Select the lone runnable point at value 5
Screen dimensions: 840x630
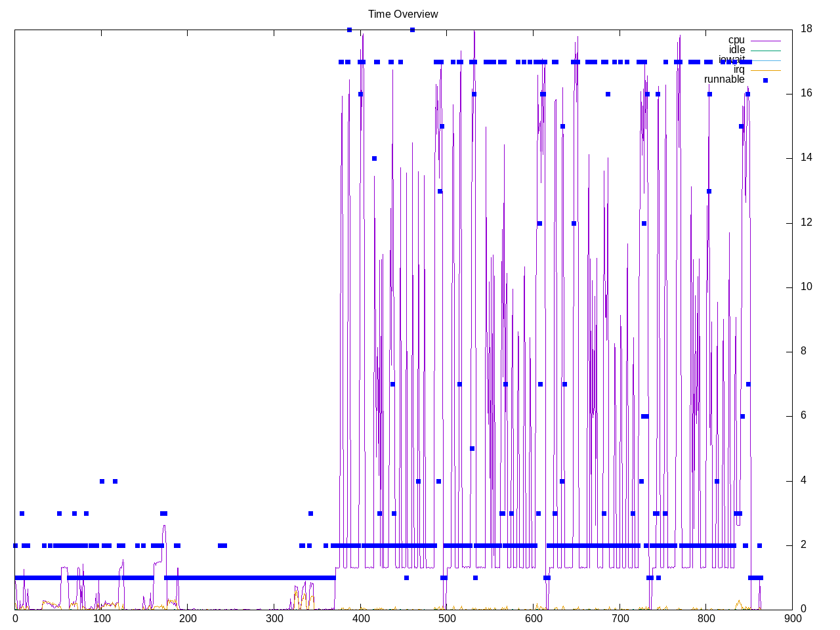pyautogui.click(x=472, y=449)
